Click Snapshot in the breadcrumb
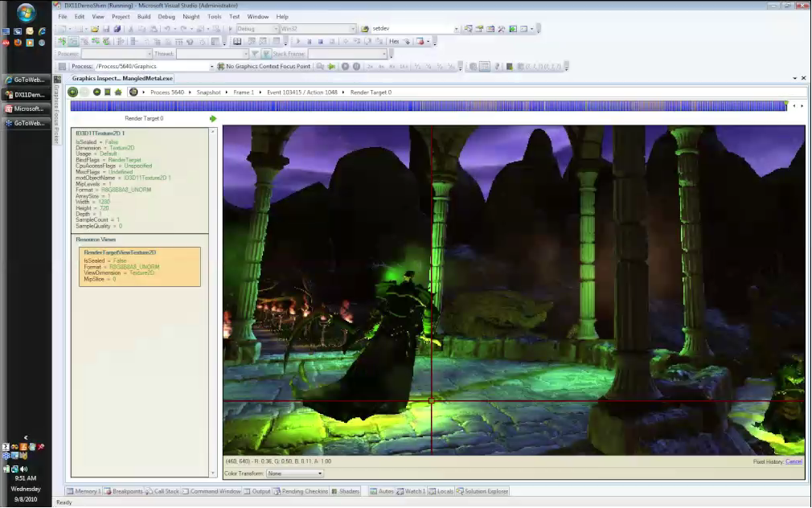This screenshot has height=508, width=812. pos(209,92)
